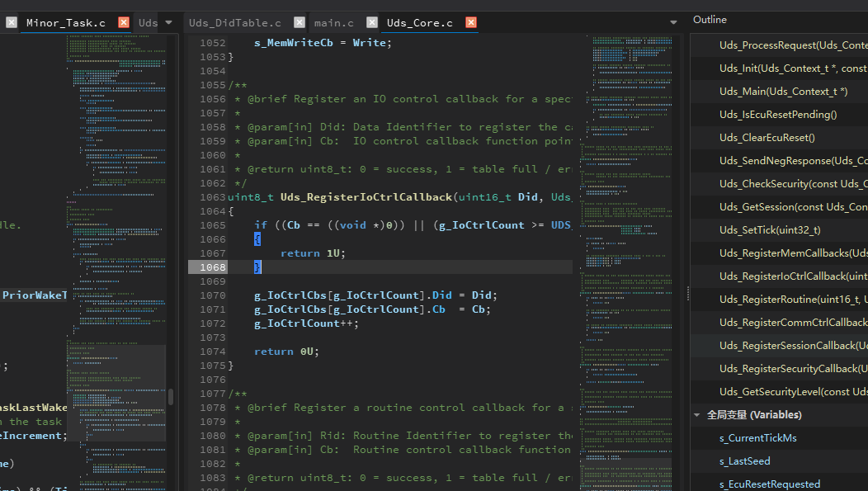This screenshot has width=868, height=491.
Task: Close the main.c tab
Action: 372,23
